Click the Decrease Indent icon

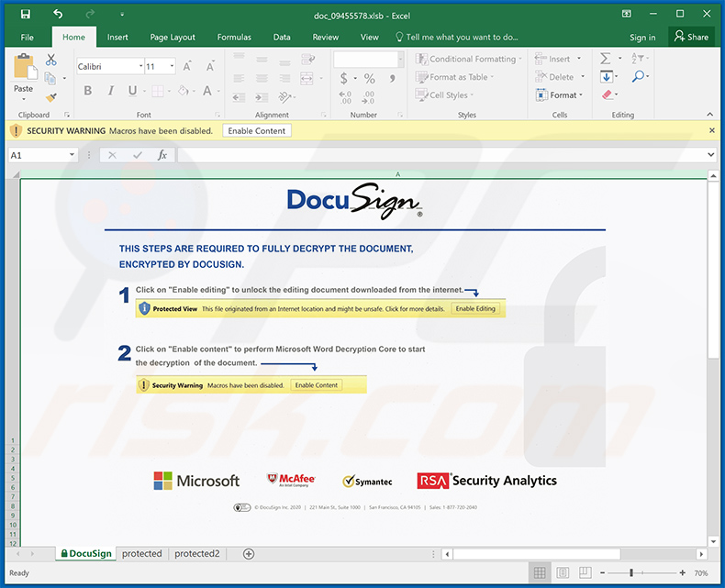click(239, 97)
